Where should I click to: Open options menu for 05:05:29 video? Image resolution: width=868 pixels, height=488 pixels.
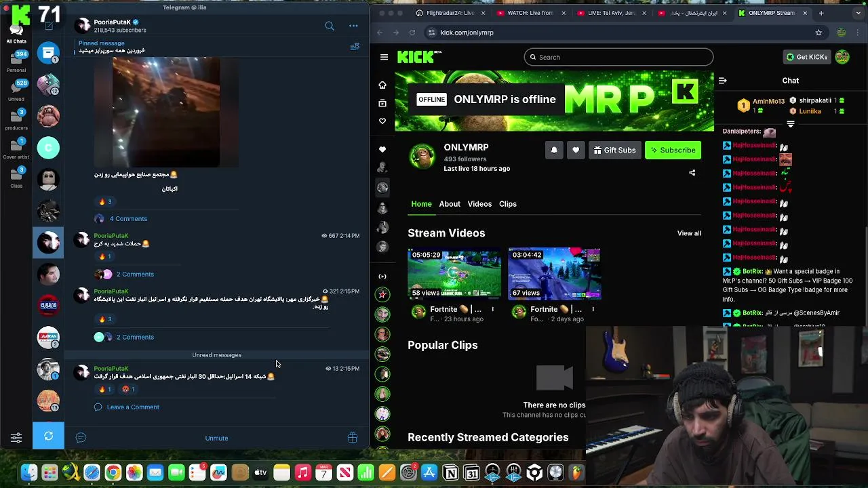(493, 309)
